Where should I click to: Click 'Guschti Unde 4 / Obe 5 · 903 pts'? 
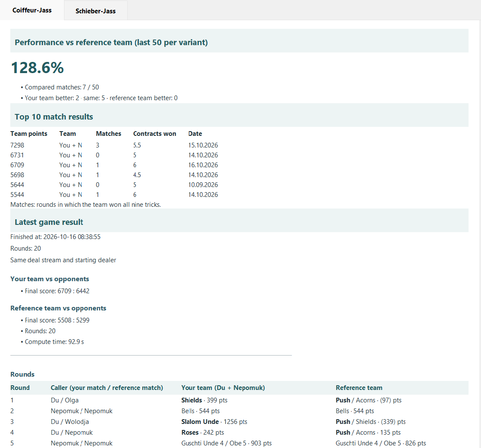tap(227, 443)
